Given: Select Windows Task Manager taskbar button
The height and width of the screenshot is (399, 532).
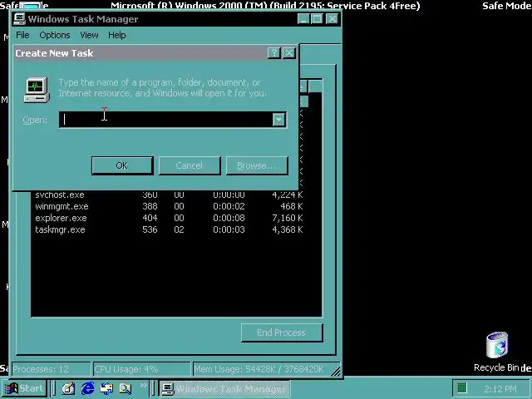Looking at the screenshot, I should pyautogui.click(x=224, y=389).
